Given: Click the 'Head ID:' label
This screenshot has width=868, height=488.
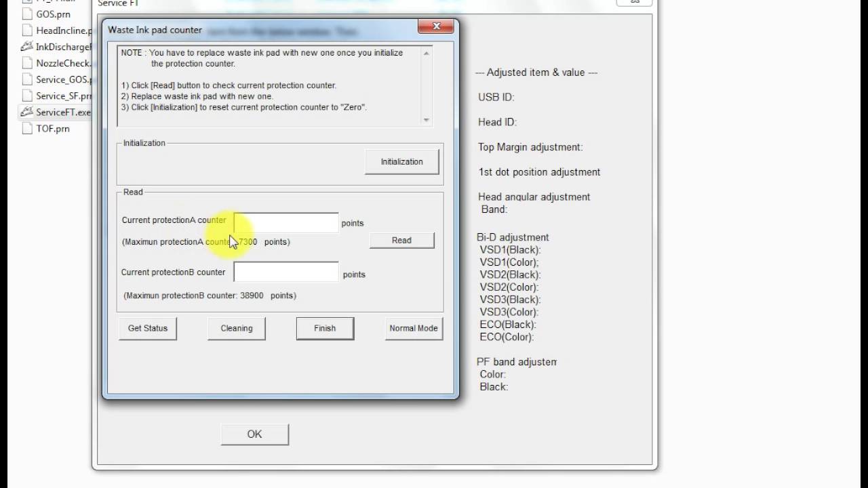Looking at the screenshot, I should click(498, 122).
